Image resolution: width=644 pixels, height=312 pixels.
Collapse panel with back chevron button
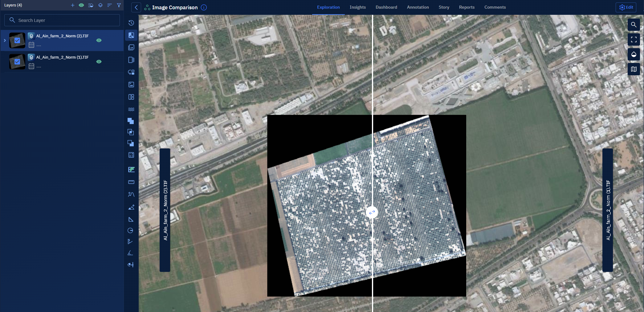point(136,7)
